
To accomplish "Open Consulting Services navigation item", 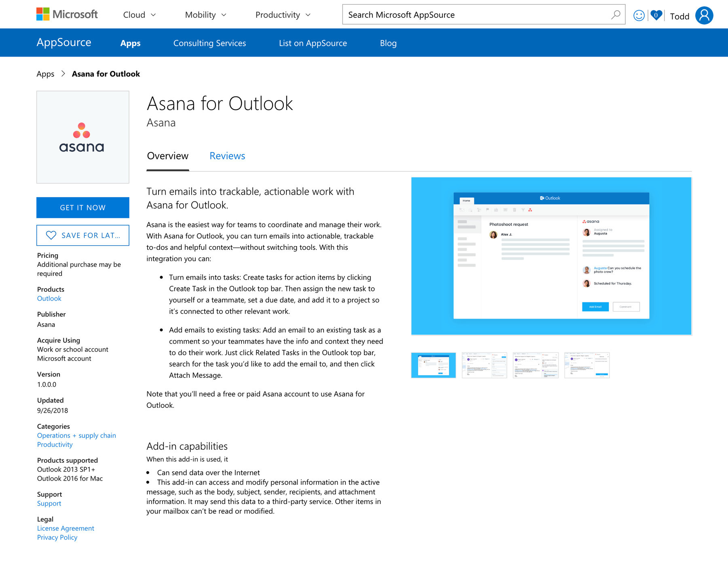I will pyautogui.click(x=210, y=43).
